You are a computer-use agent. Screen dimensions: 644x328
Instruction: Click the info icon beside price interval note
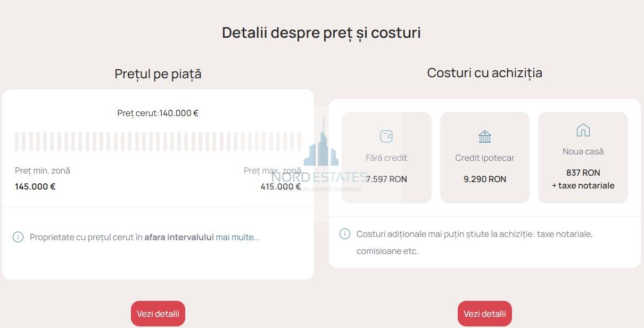(18, 237)
